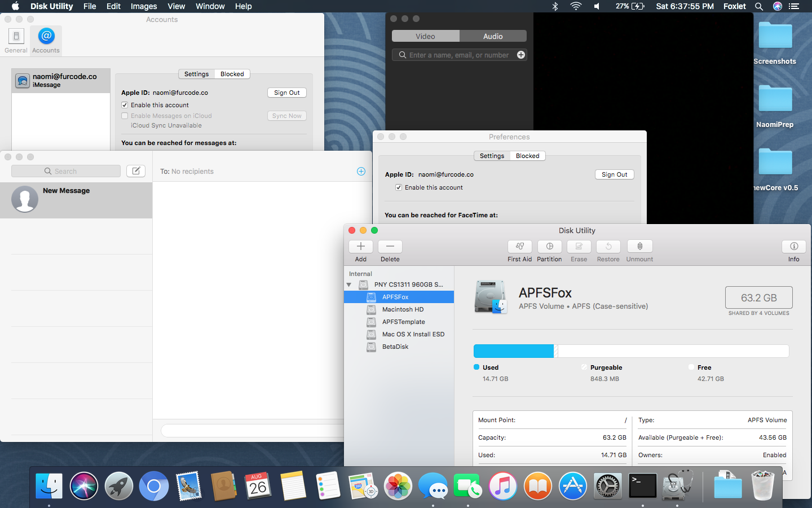Click Sign Out in Messages Accounts window
Viewport: 812px width, 508px height.
click(x=287, y=93)
